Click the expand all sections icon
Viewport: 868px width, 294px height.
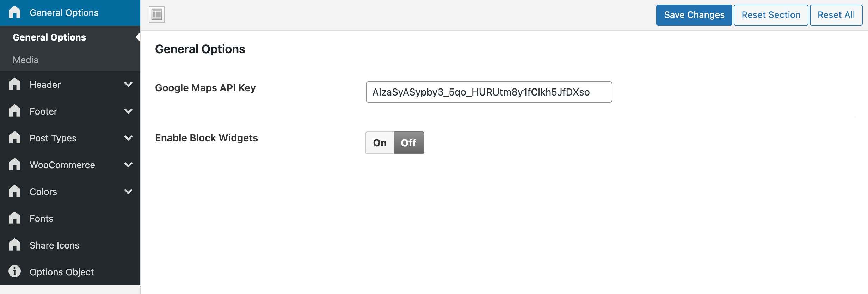click(x=157, y=14)
